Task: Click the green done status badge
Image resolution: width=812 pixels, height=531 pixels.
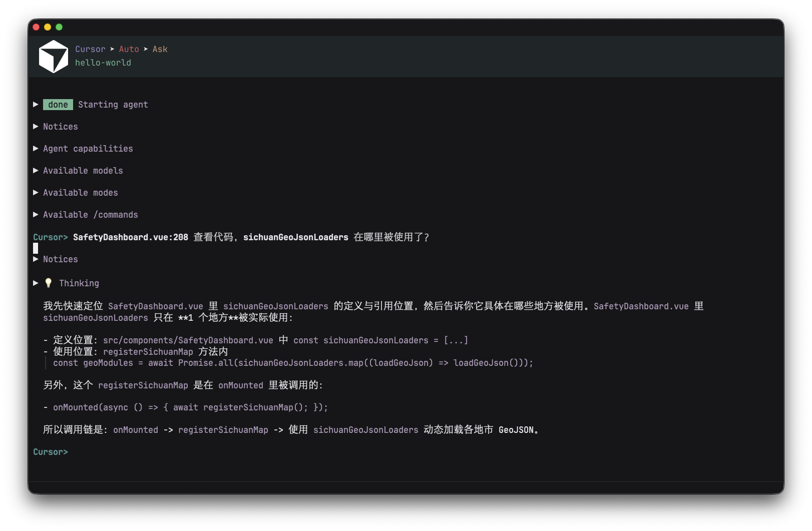Action: 58,105
